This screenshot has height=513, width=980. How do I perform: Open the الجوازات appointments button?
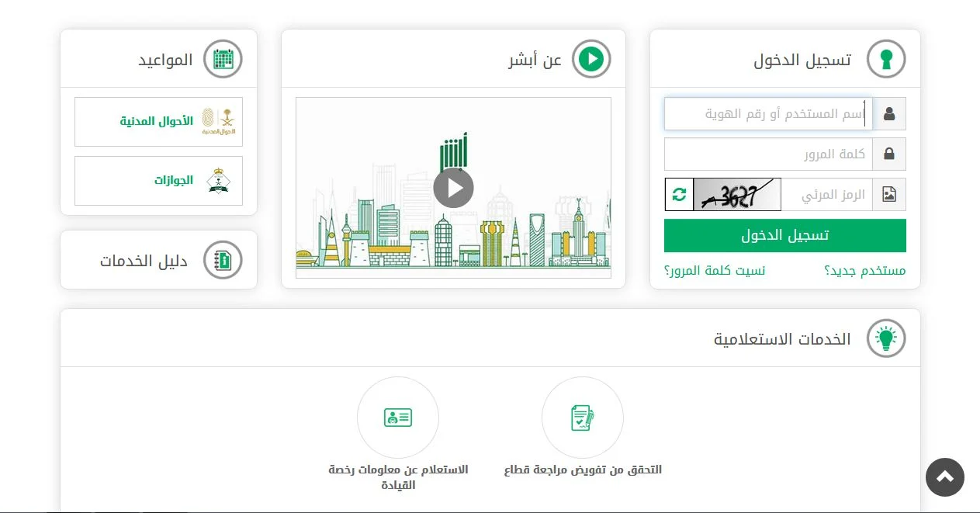[158, 181]
